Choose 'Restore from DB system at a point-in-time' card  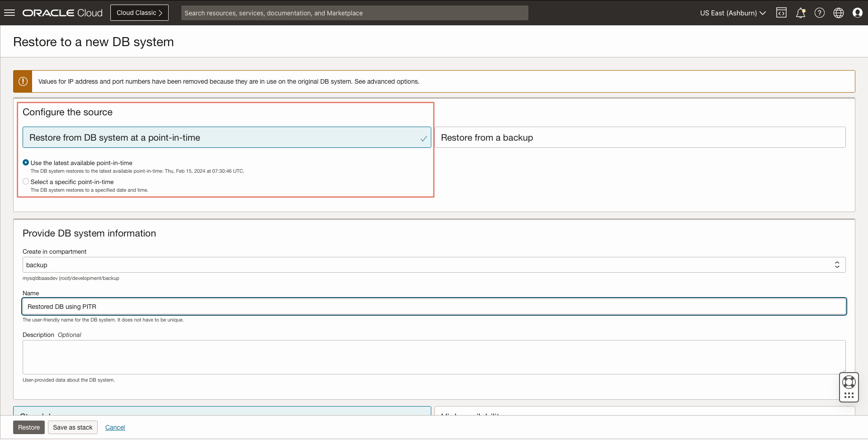[x=227, y=137]
